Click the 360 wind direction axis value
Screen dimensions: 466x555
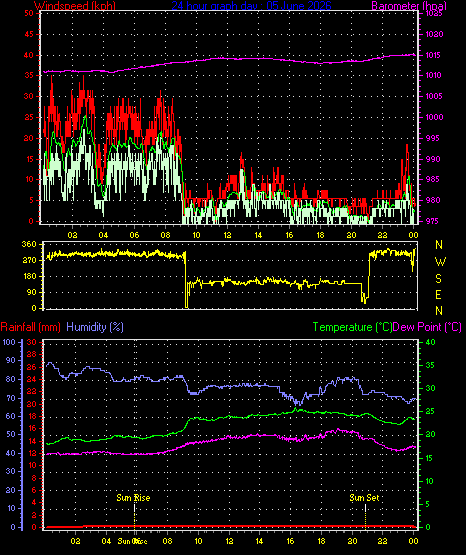pos(29,244)
